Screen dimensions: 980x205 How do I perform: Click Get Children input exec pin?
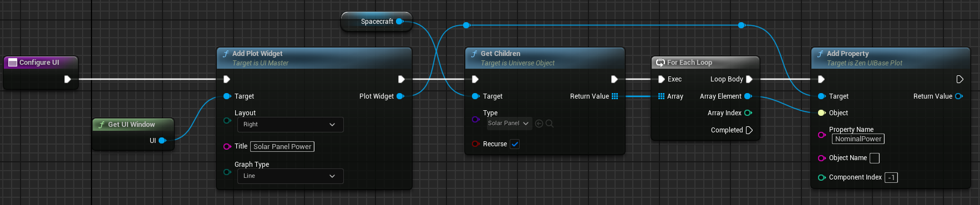pos(475,79)
